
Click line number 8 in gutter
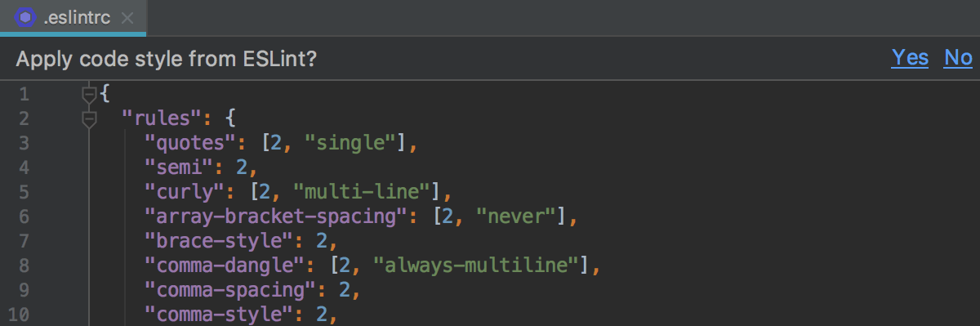click(x=24, y=266)
